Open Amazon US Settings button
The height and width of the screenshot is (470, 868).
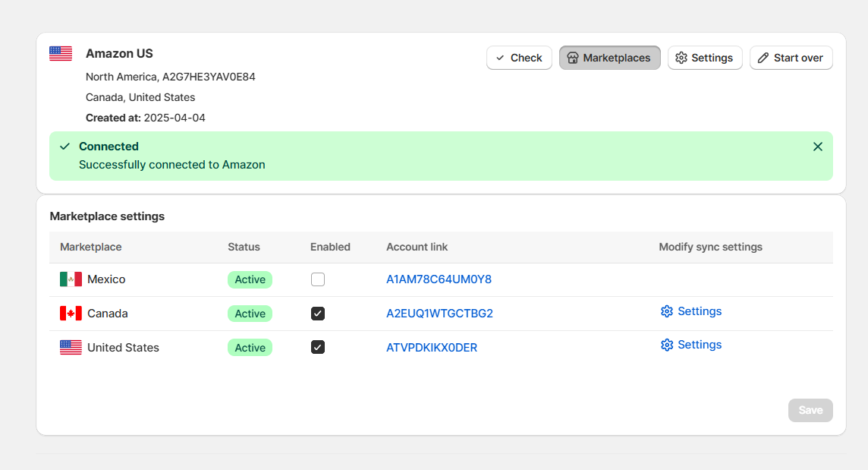(705, 58)
